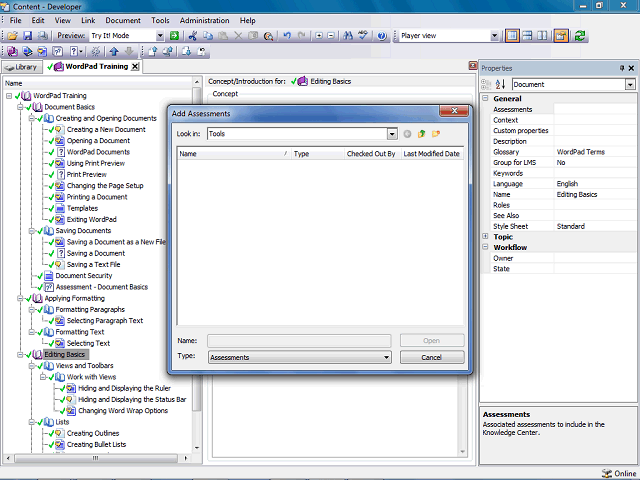Open the Document menu
The image size is (640, 480).
coord(123,20)
